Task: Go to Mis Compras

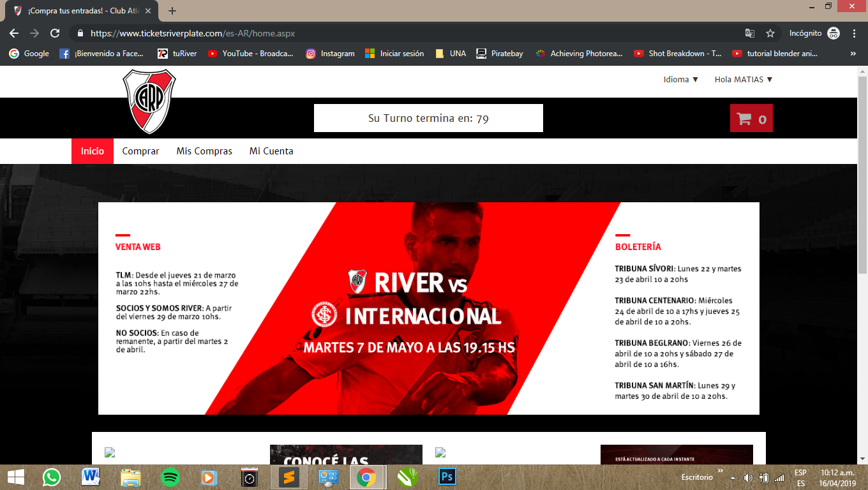Action: click(x=204, y=151)
